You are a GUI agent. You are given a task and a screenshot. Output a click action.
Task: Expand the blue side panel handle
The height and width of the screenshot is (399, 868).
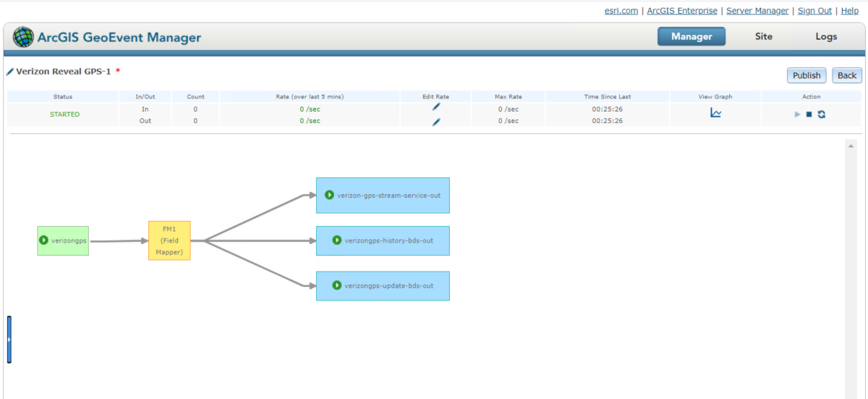pyautogui.click(x=9, y=339)
